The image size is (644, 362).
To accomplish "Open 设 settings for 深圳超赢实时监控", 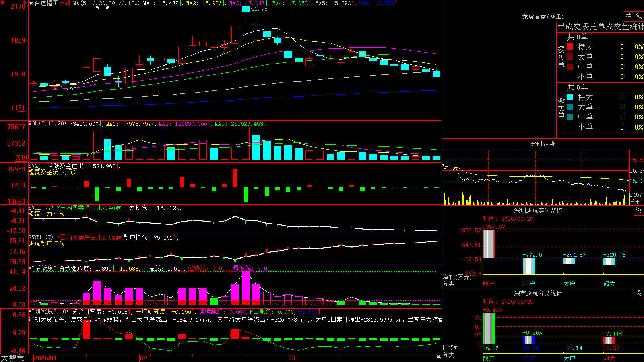I will 639,210.
